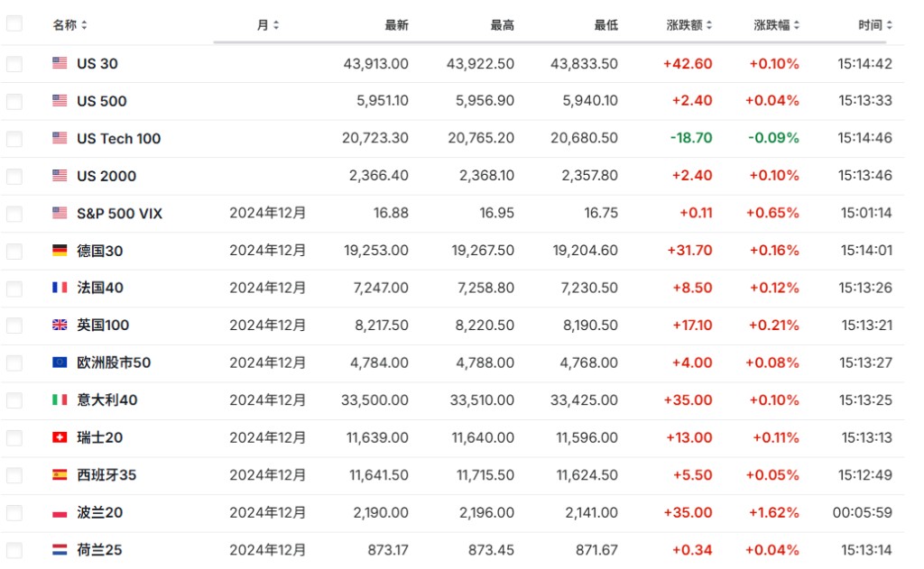Tick the US 2000 checkbox
The height and width of the screenshot is (569, 924).
(14, 176)
